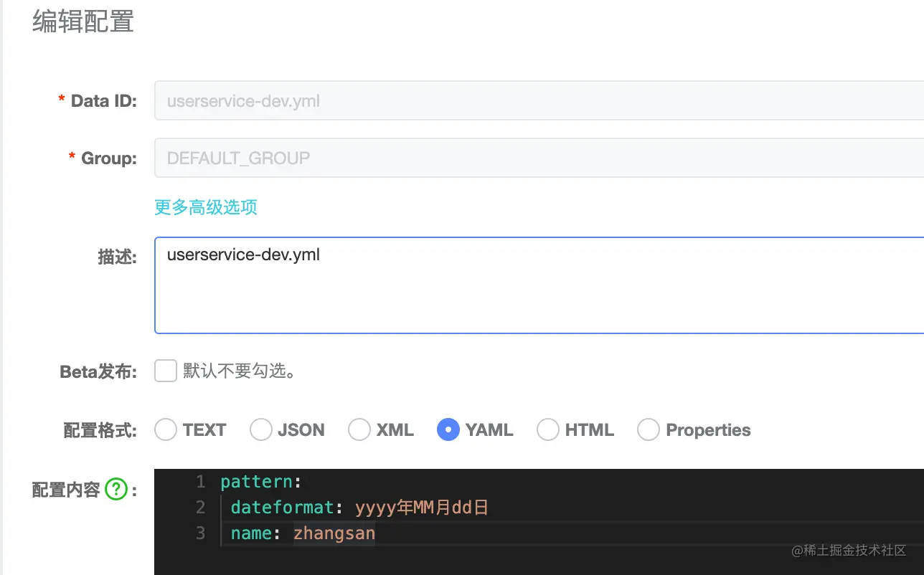The height and width of the screenshot is (575, 924).
Task: Click the Group input field
Action: point(538,158)
